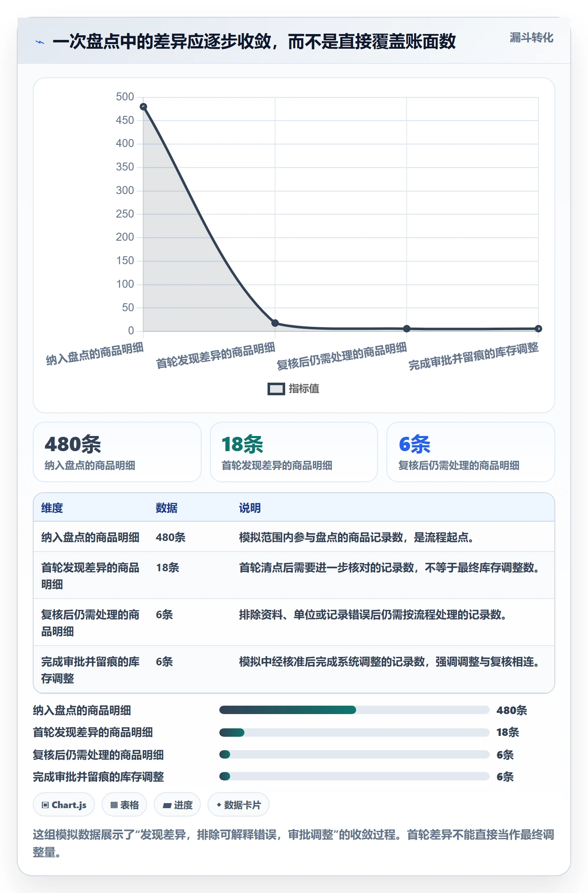Click the 进度 tag chip
The height and width of the screenshot is (893, 588).
click(x=177, y=805)
